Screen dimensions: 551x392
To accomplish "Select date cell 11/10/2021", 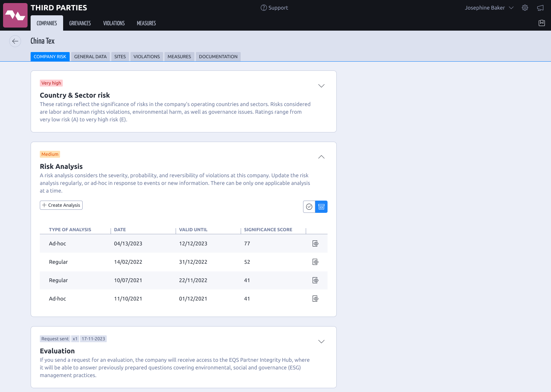I will (x=128, y=299).
